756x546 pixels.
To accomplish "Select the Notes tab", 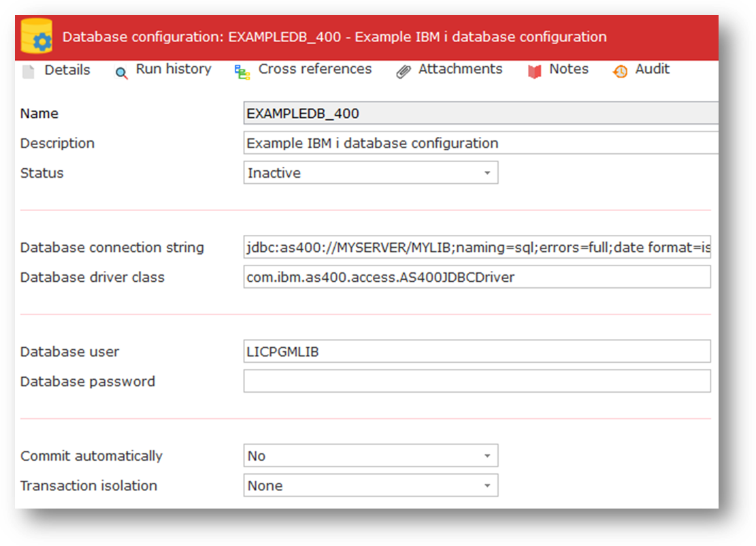I will click(x=569, y=69).
